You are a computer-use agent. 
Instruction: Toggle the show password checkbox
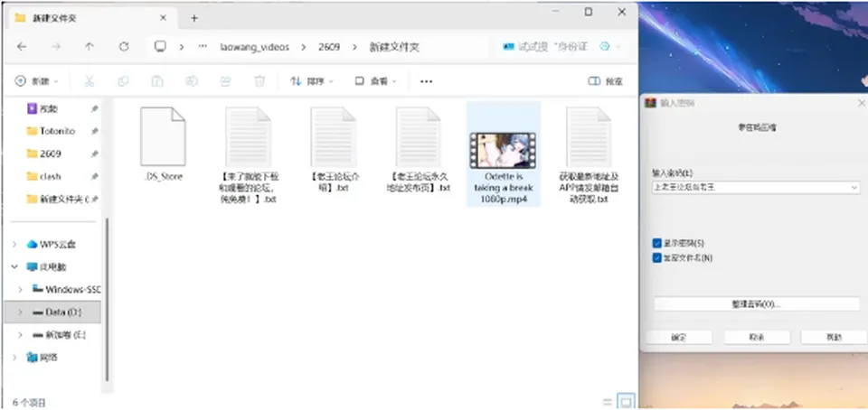click(x=657, y=243)
